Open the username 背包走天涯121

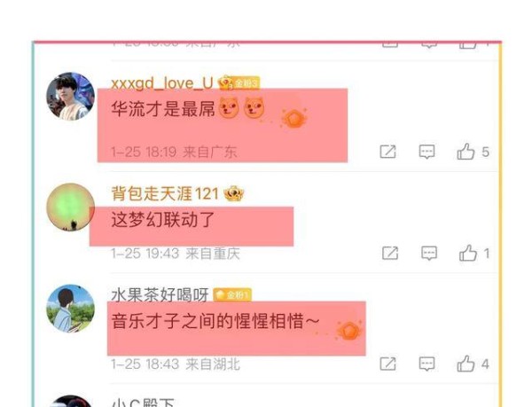[x=165, y=193]
